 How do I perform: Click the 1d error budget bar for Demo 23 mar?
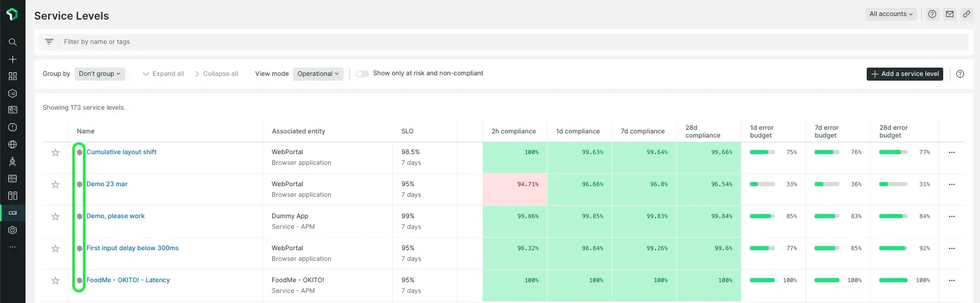[762, 184]
